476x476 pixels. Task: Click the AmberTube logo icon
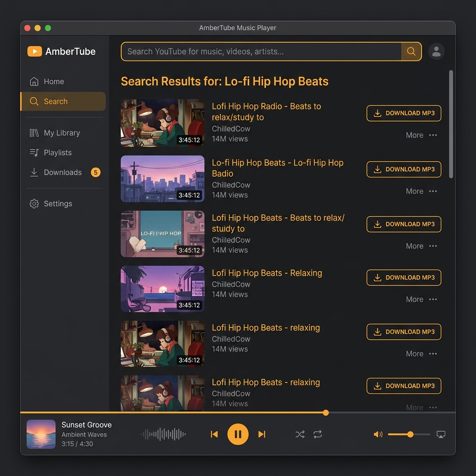coord(34,51)
